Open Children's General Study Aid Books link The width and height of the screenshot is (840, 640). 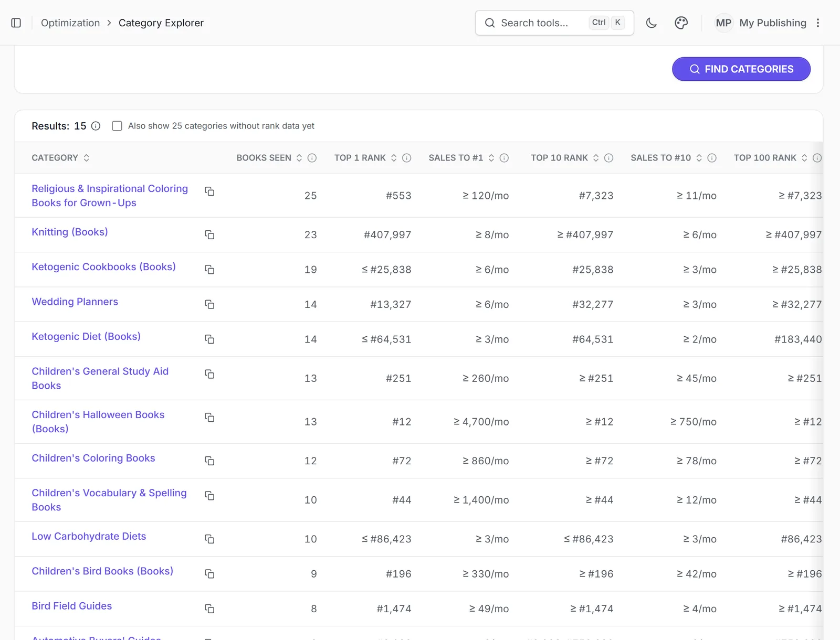coord(100,378)
